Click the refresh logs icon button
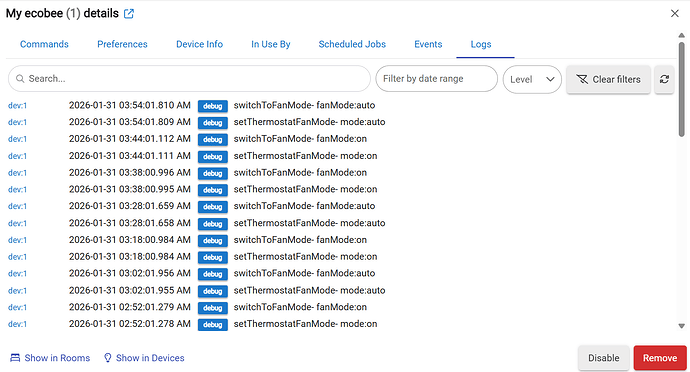This screenshot has width=690, height=372. click(664, 79)
